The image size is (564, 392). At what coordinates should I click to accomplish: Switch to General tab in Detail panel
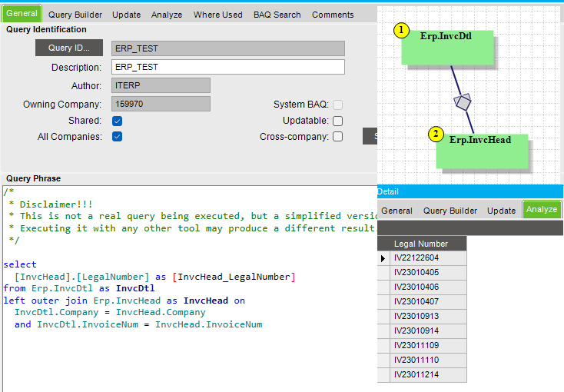pos(396,211)
